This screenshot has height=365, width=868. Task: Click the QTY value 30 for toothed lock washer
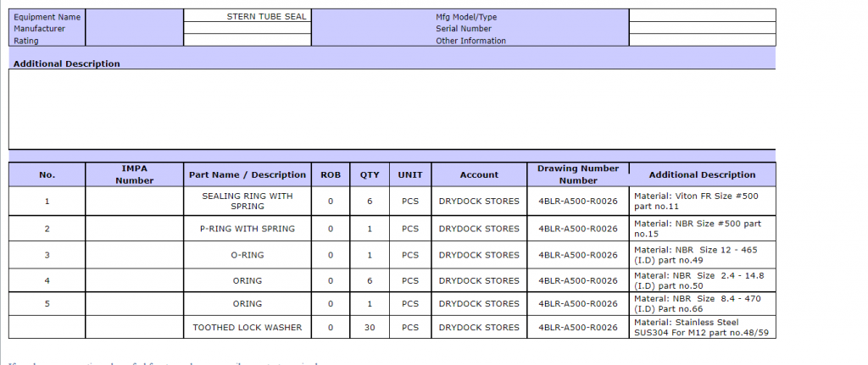[x=370, y=327]
